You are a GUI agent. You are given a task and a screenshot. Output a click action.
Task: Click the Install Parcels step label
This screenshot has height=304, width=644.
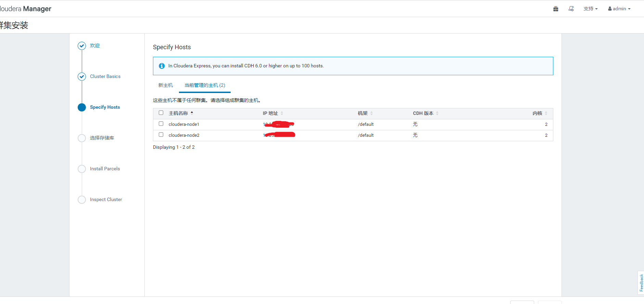105,169
